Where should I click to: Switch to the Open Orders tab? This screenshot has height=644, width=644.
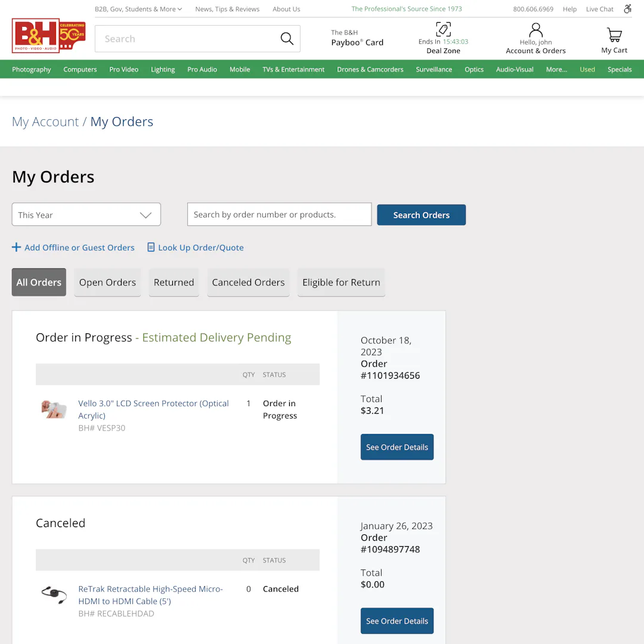coord(107,282)
